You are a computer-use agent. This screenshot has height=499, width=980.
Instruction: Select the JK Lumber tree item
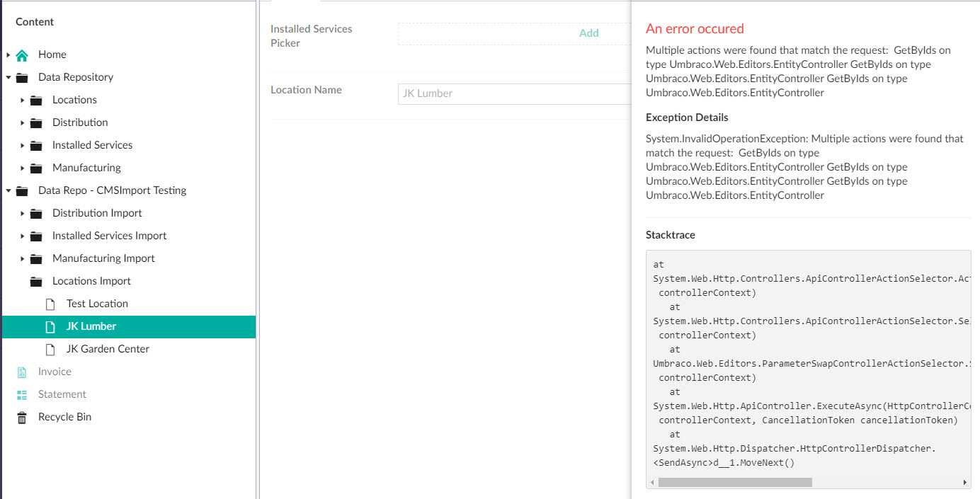click(x=91, y=326)
